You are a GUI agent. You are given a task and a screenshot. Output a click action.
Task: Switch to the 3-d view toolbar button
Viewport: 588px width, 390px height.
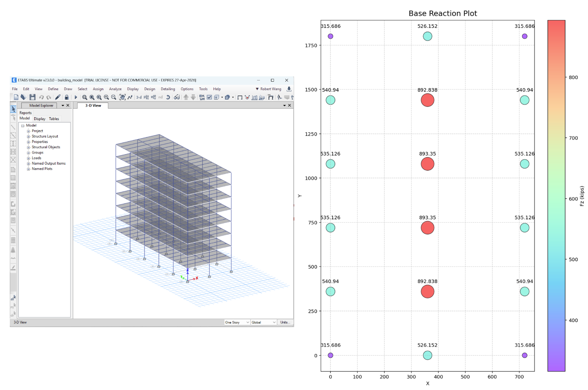click(139, 97)
